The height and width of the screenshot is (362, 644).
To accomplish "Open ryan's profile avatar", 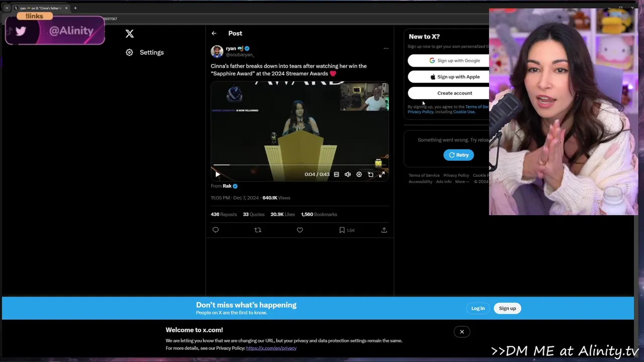I will click(x=217, y=51).
